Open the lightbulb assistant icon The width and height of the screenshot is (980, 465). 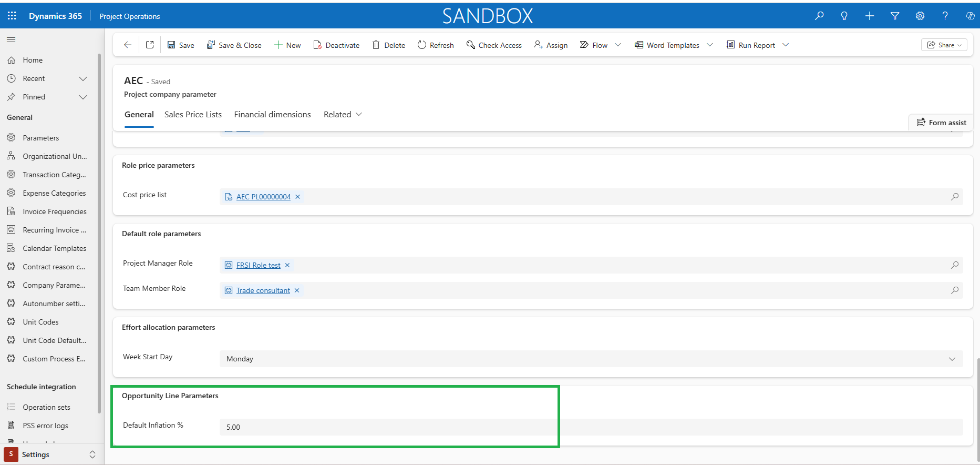pos(844,16)
